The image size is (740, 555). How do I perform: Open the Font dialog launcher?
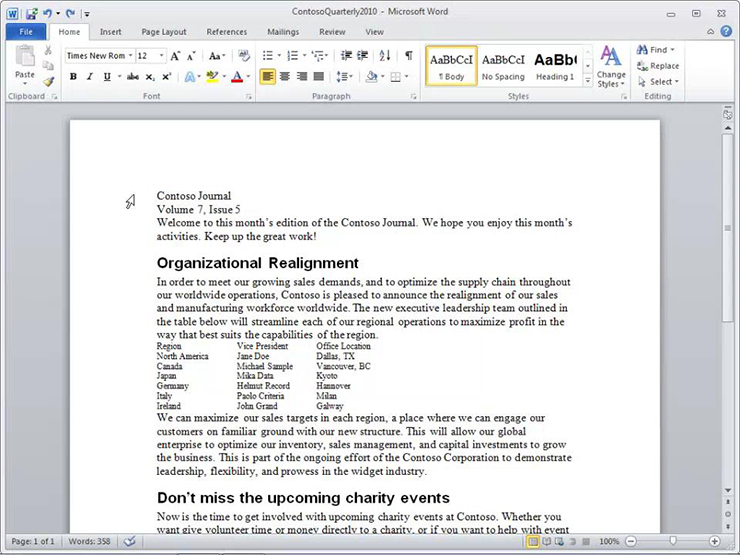coord(248,97)
